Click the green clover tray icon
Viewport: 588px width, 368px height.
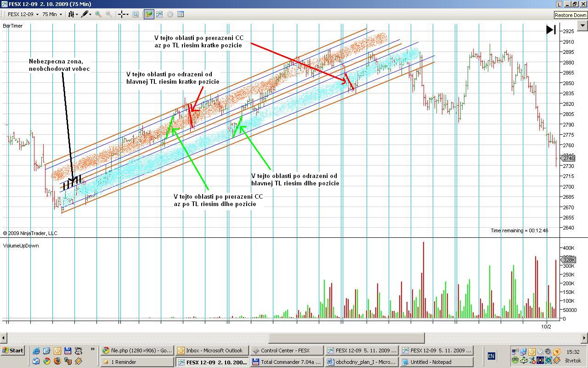(x=515, y=360)
